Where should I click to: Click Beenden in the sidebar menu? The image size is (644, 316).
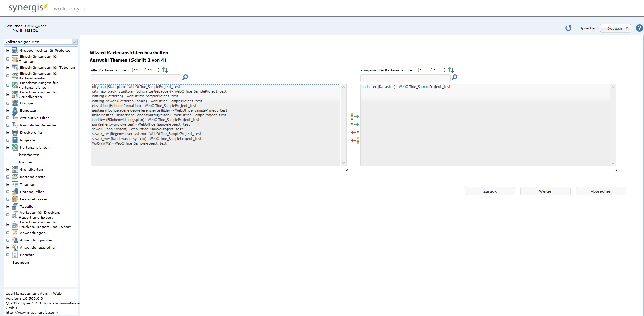point(21,262)
